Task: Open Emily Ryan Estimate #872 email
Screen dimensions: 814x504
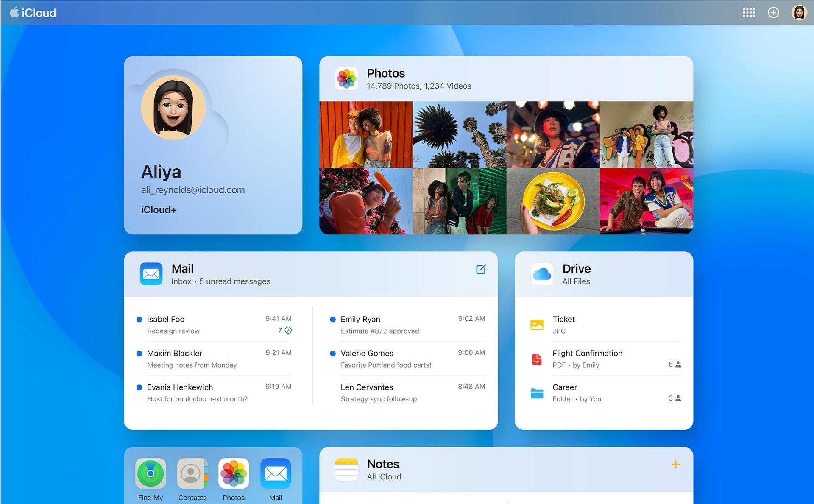Action: pos(407,325)
